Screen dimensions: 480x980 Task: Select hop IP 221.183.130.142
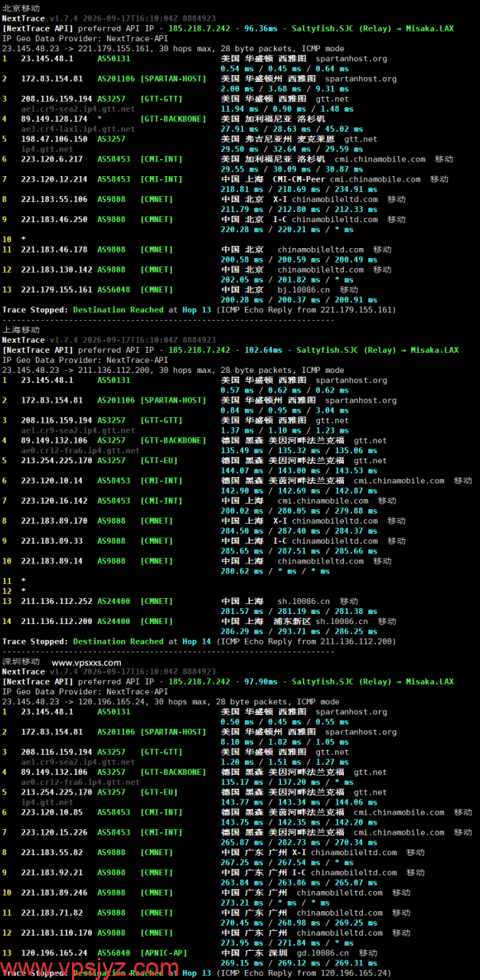click(57, 269)
